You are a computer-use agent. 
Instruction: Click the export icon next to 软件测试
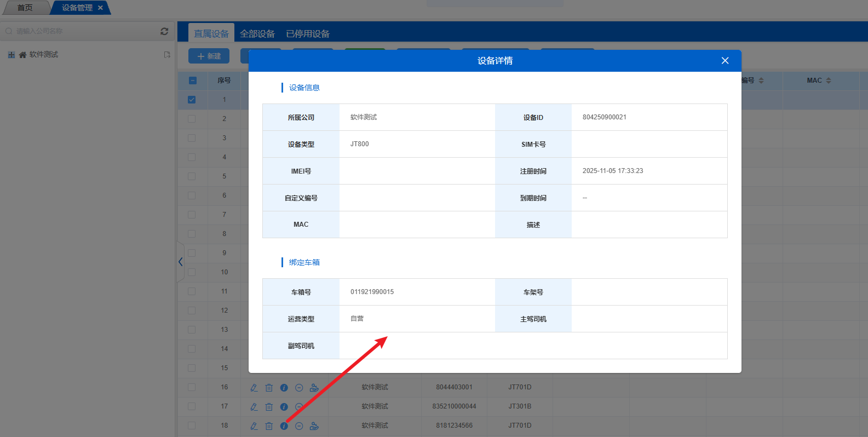point(167,55)
